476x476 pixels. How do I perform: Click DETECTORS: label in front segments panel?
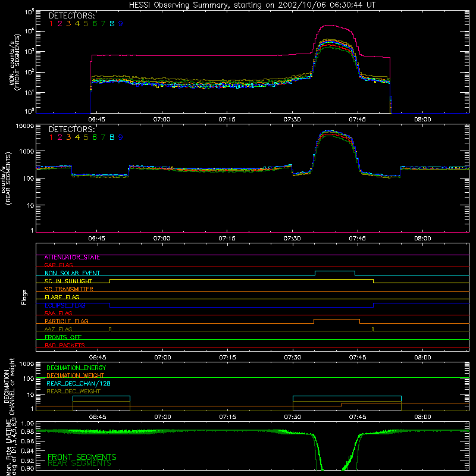pos(72,16)
